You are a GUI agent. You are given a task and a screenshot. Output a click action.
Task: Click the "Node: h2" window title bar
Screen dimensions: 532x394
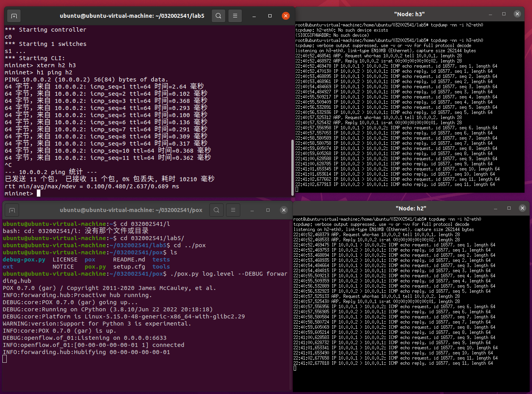411,208
